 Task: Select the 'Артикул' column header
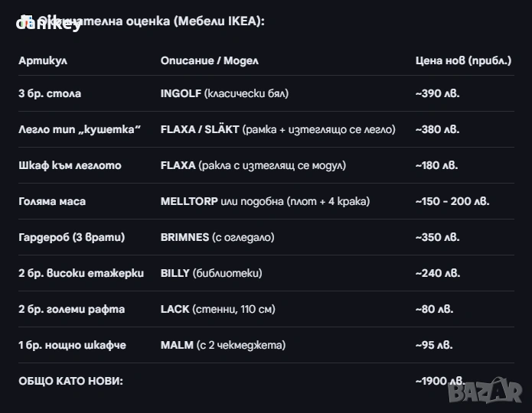[x=43, y=60]
